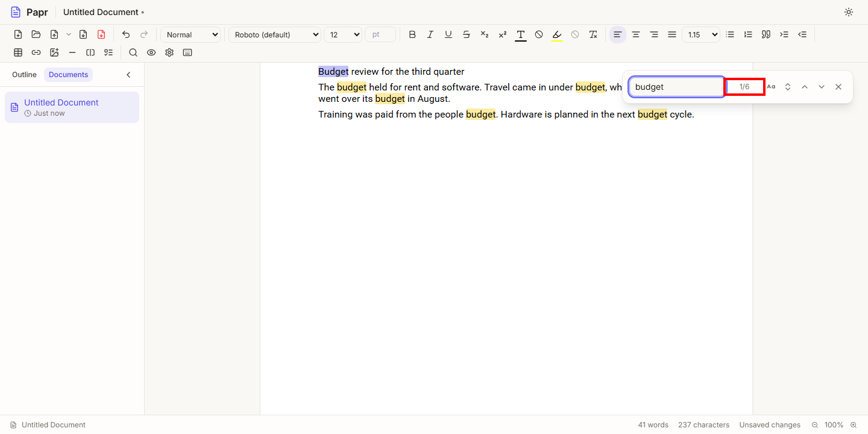This screenshot has width=868, height=434.
Task: Create a bulleted list
Action: coord(730,34)
